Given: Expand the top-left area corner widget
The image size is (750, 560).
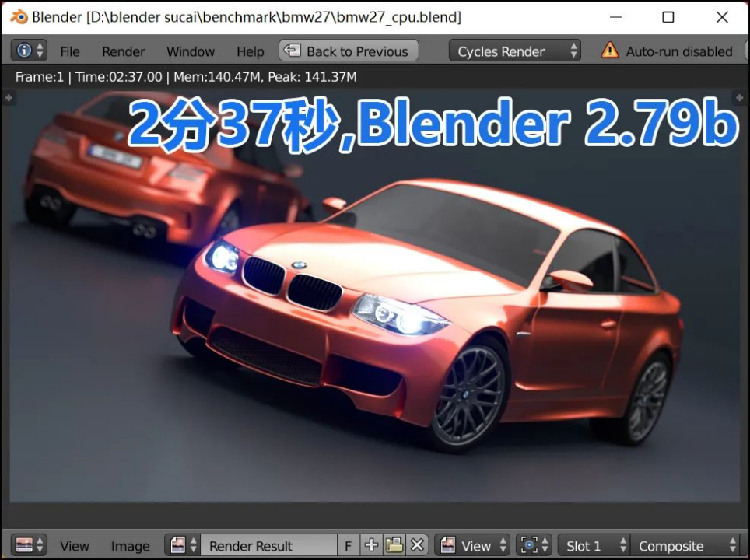Looking at the screenshot, I should (x=9, y=98).
